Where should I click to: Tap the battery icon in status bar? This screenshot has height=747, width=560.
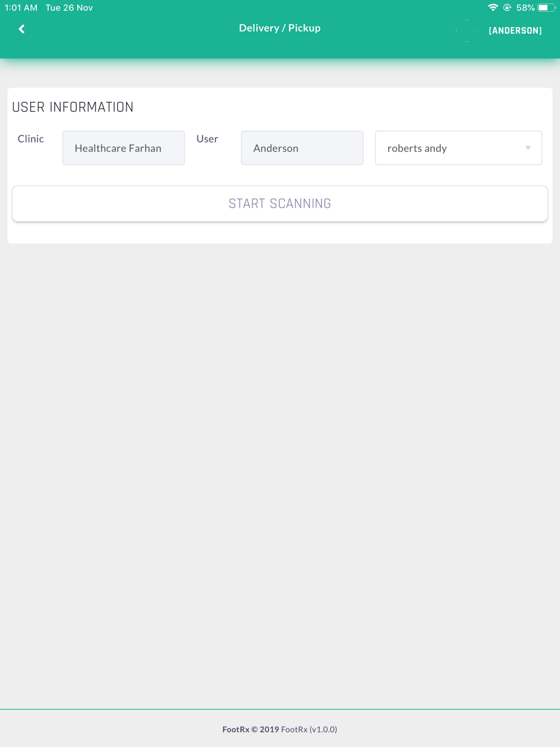[546, 8]
